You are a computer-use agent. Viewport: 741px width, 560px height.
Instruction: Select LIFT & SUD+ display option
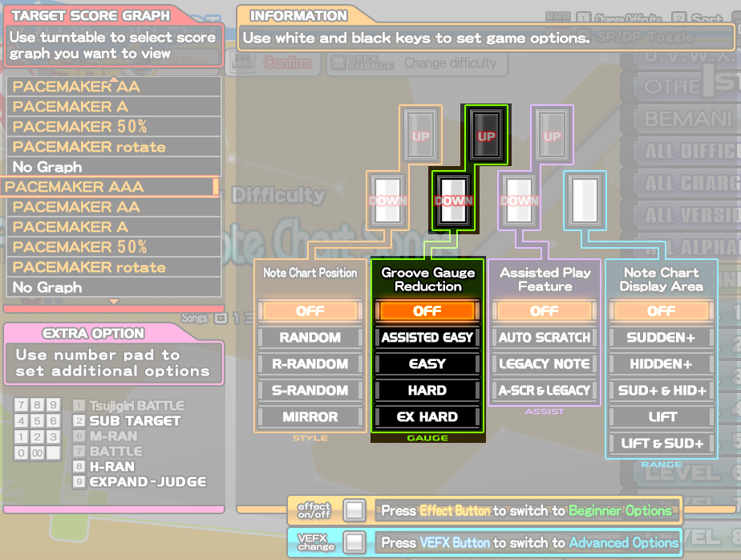tap(662, 443)
